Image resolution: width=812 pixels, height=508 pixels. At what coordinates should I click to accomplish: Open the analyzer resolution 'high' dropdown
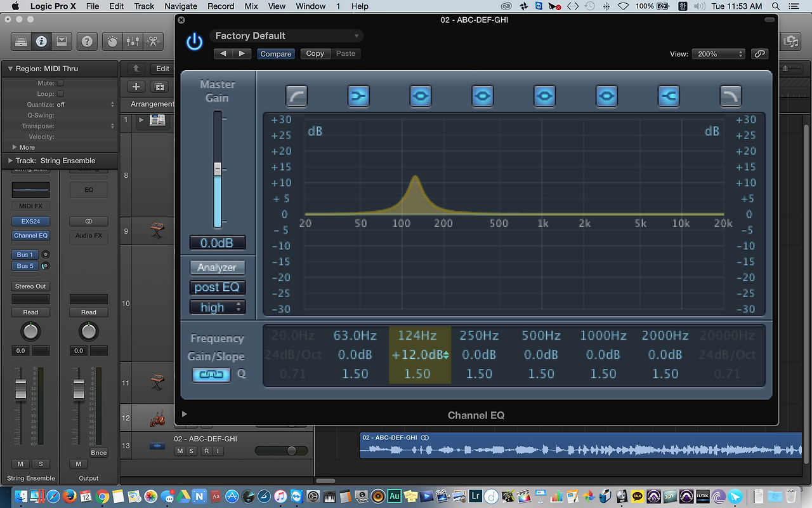point(217,307)
